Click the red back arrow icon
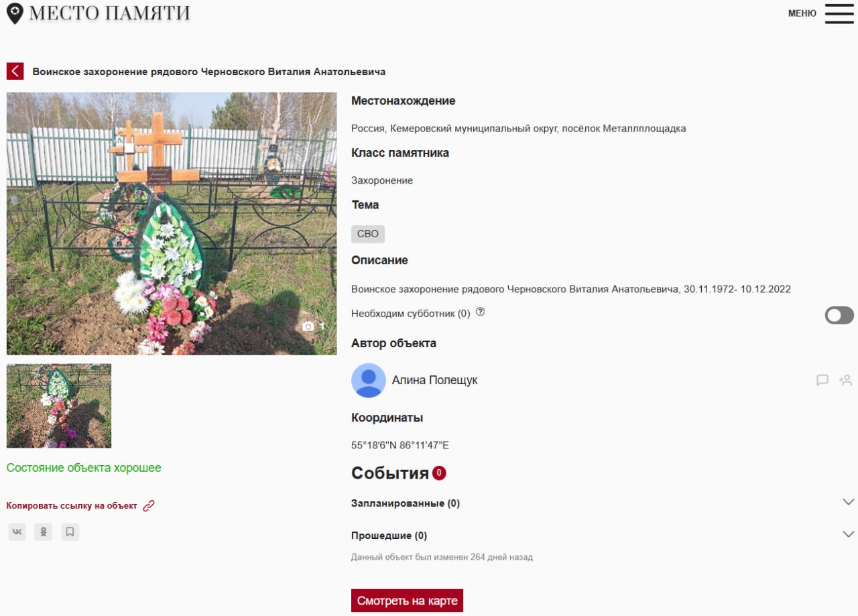Screen dimensions: 858x616 [x=15, y=71]
